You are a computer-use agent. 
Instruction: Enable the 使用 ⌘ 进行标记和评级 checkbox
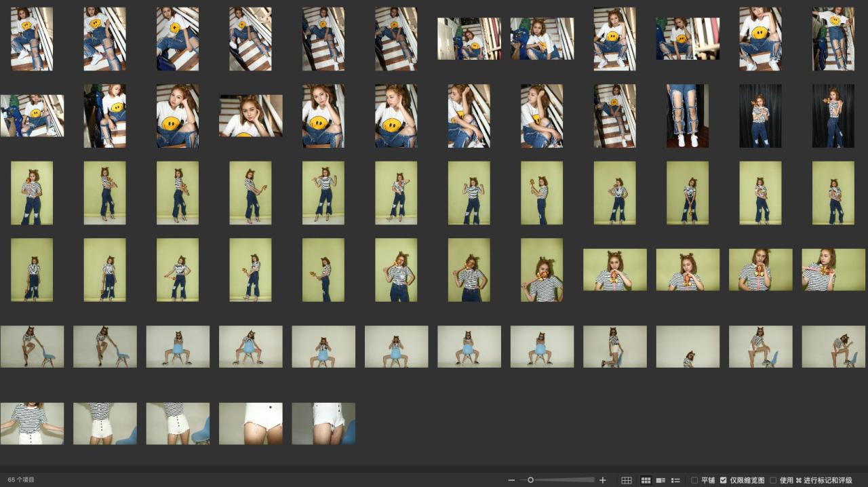tap(773, 480)
